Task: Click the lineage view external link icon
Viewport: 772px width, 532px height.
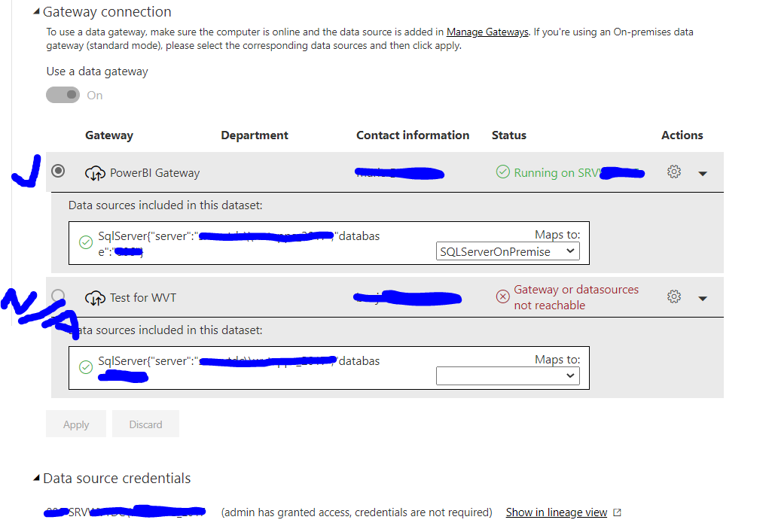Action: pos(618,512)
